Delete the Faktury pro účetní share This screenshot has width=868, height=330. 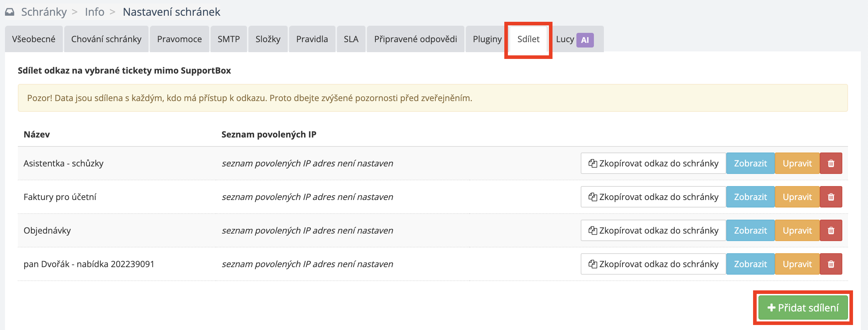pyautogui.click(x=831, y=197)
